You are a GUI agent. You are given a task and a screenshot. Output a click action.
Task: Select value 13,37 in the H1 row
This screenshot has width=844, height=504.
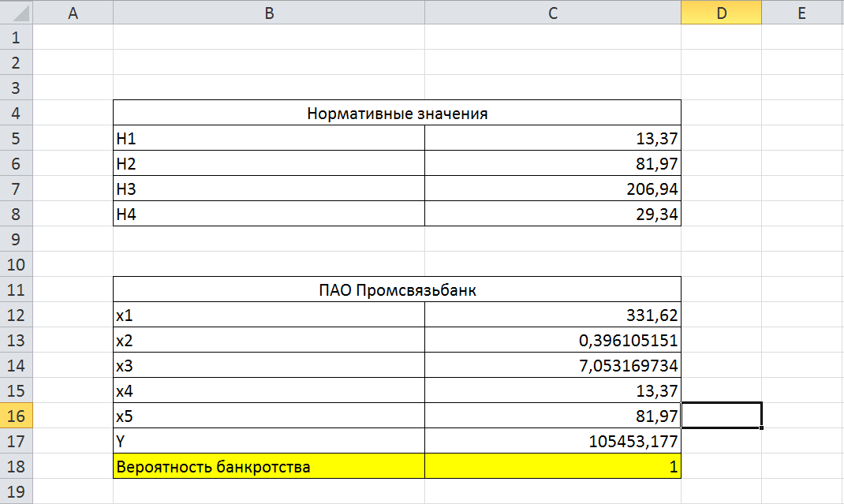553,138
